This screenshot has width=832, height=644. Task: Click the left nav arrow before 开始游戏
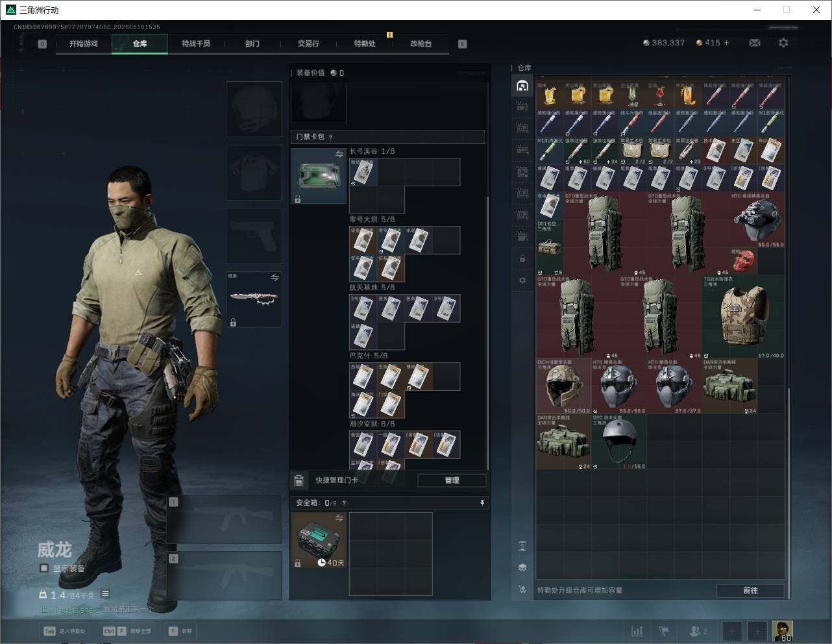point(42,44)
